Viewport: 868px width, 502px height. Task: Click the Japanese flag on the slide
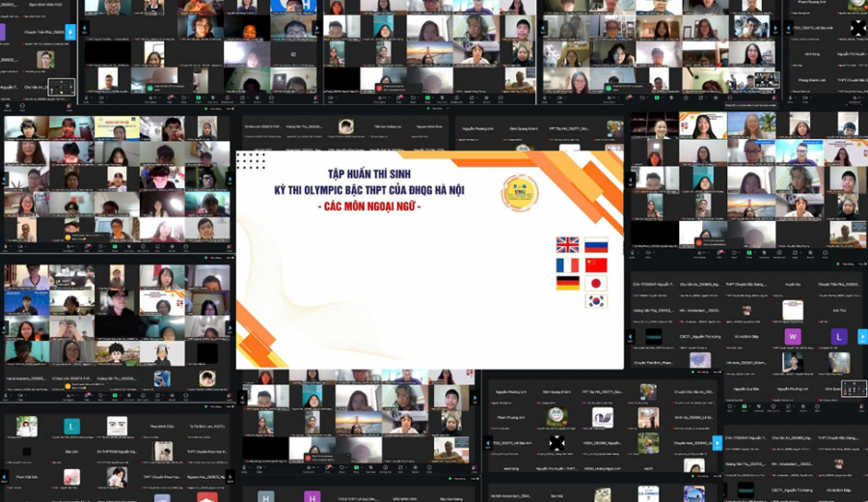[596, 283]
